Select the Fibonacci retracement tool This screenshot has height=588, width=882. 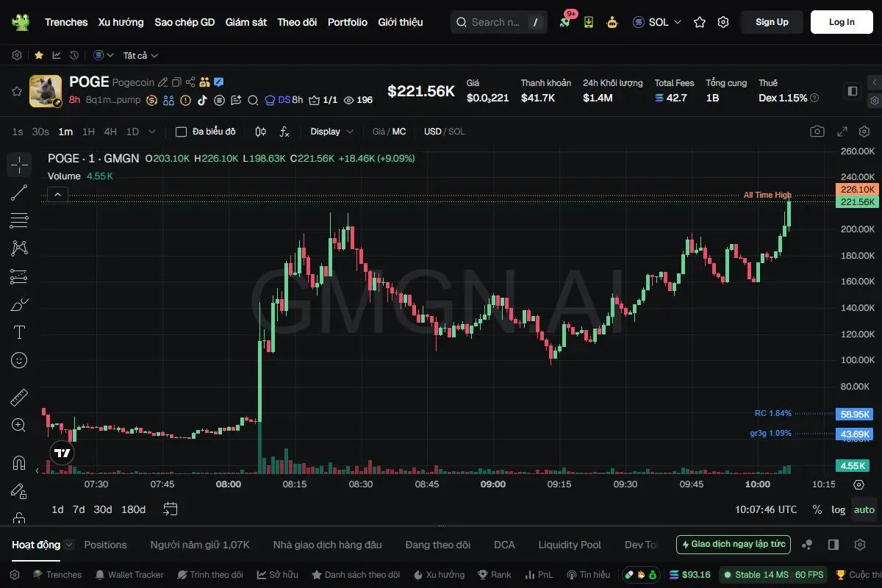click(19, 220)
